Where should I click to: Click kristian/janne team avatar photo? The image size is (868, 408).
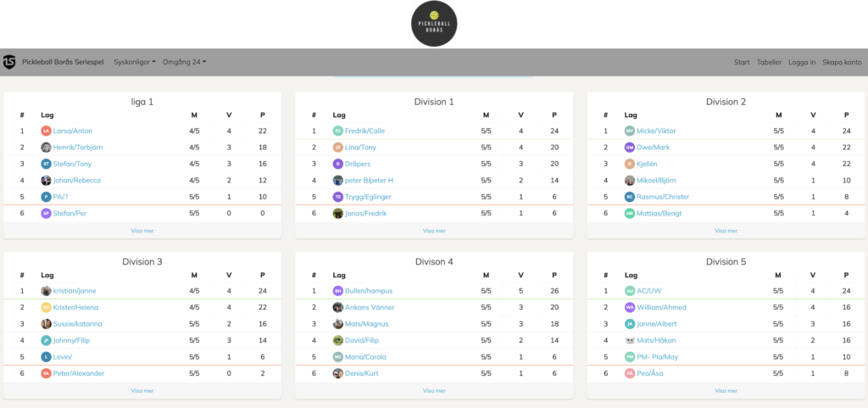tap(46, 291)
